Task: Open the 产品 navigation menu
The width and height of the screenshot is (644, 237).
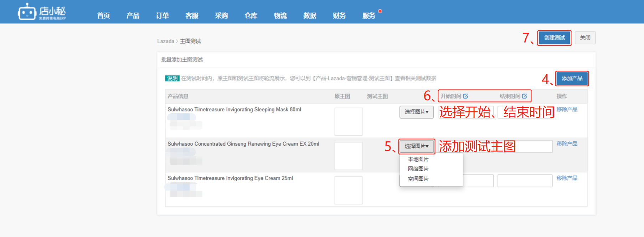Action: 133,15
